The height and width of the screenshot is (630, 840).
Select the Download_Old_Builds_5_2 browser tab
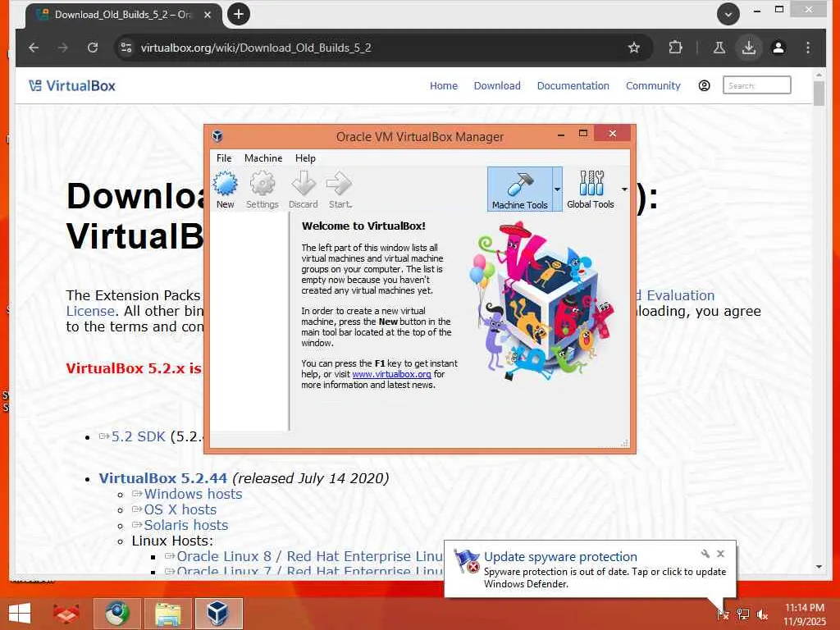pos(125,15)
